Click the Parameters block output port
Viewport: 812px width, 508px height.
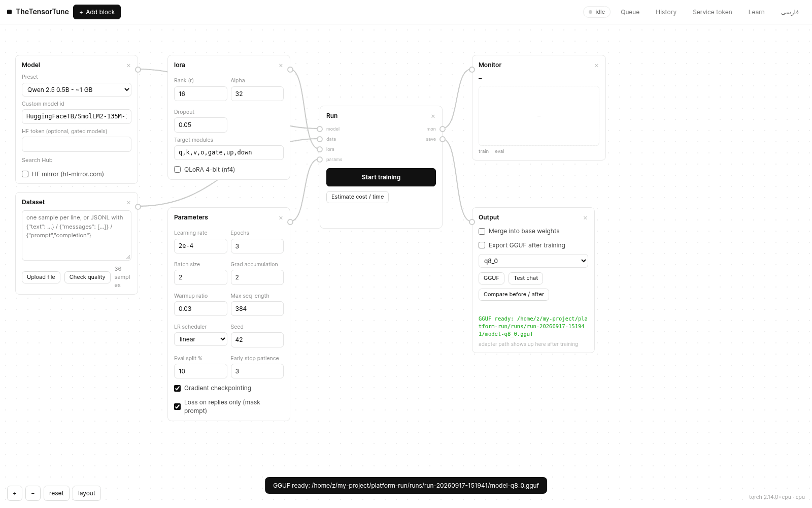(x=290, y=222)
